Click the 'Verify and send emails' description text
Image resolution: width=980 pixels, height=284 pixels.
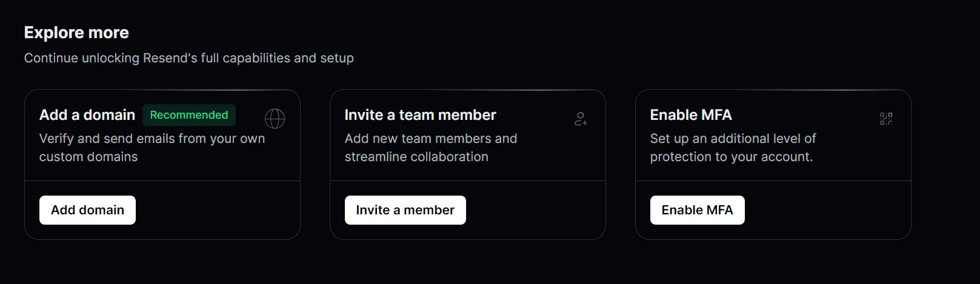[x=152, y=148]
